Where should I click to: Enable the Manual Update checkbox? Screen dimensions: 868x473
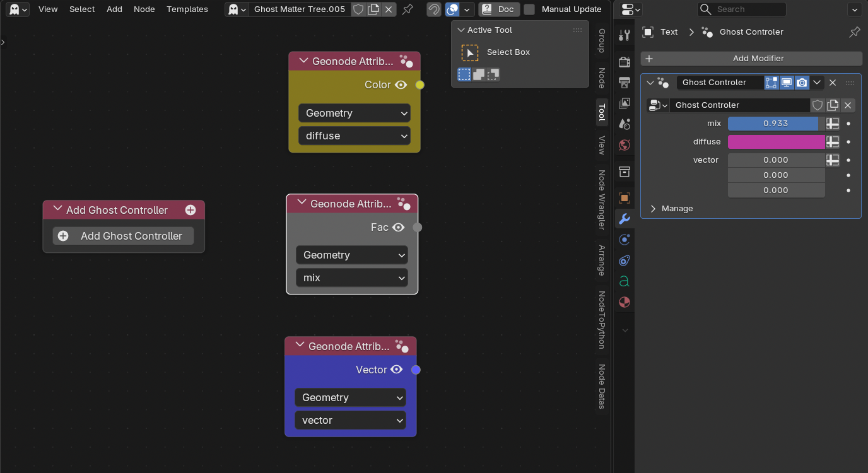coord(529,9)
